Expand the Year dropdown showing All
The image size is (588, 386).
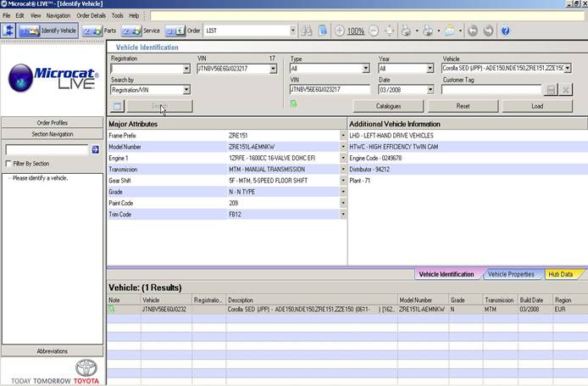tap(430, 69)
